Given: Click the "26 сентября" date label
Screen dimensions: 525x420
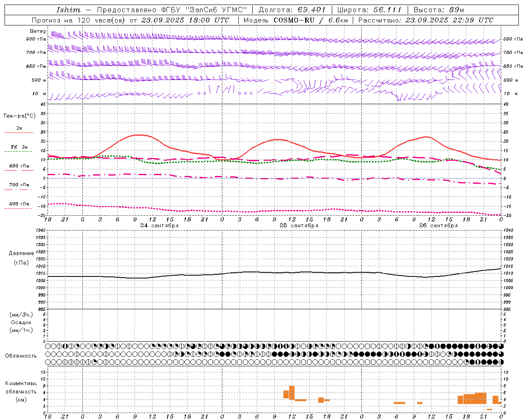Looking at the screenshot, I should (x=438, y=226).
